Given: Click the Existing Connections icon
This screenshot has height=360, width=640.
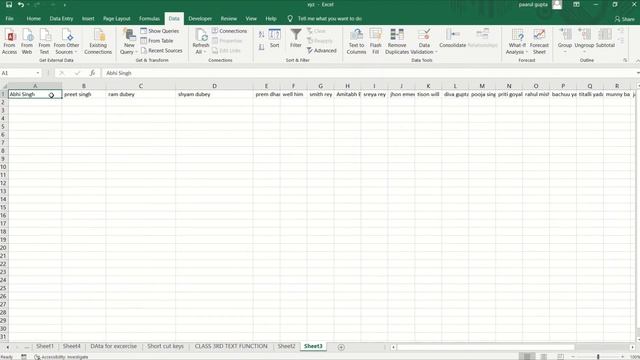Looking at the screenshot, I should pyautogui.click(x=98, y=41).
